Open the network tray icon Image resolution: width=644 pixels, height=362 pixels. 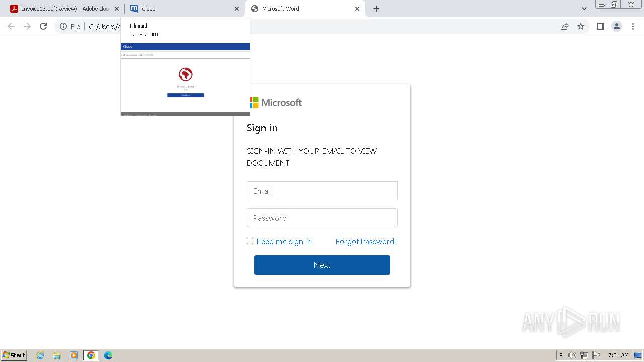tap(584, 355)
